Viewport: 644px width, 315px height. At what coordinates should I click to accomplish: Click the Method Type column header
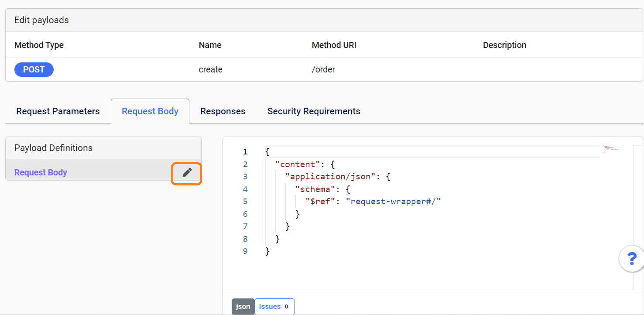point(39,45)
